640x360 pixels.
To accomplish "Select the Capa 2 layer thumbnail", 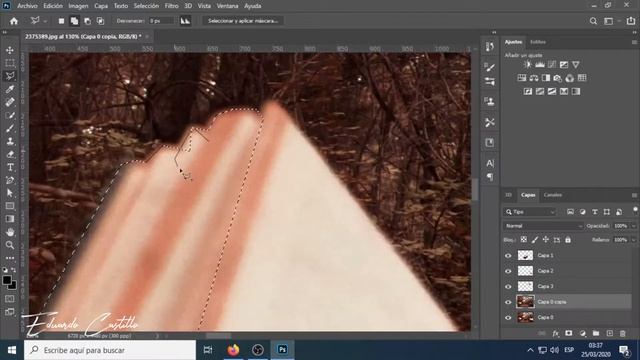I will (525, 271).
